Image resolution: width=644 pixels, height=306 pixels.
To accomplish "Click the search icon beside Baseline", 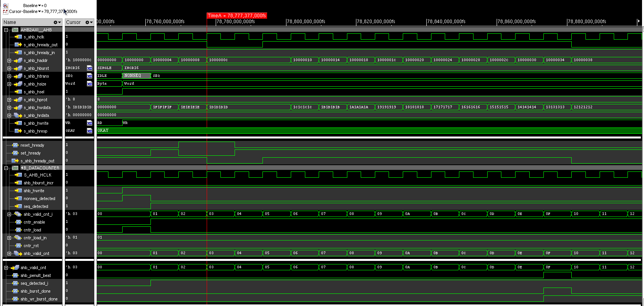I will tap(6, 5).
